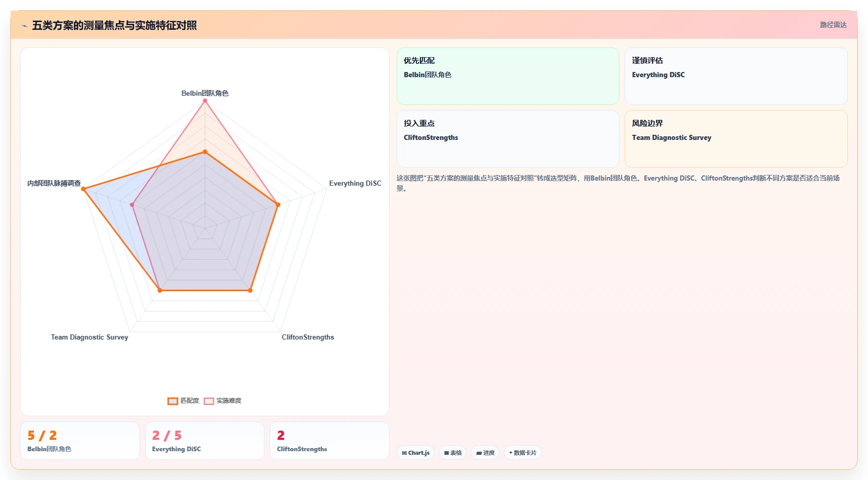Click the orange data point on Team Diagnostic Survey axis
Image resolution: width=868 pixels, height=480 pixels.
tap(160, 291)
